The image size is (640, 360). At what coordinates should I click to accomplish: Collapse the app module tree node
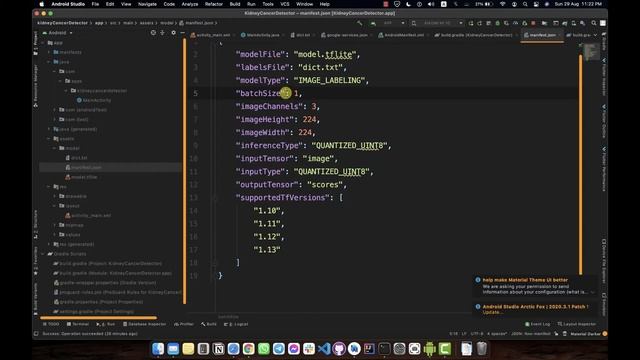coord(43,43)
